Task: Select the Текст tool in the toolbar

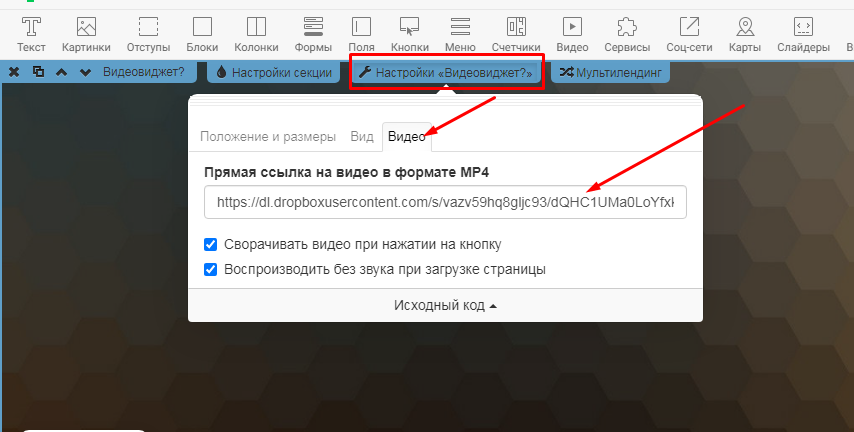Action: coord(32,33)
